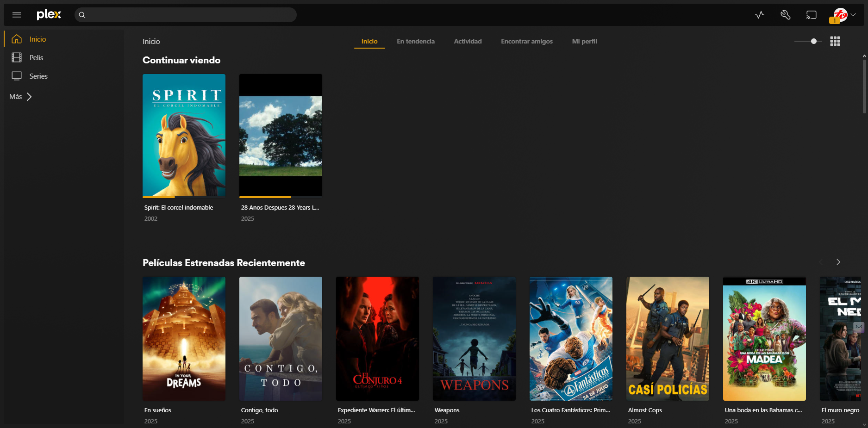Expand the Más sidebar section
The width and height of the screenshot is (868, 428).
20,97
